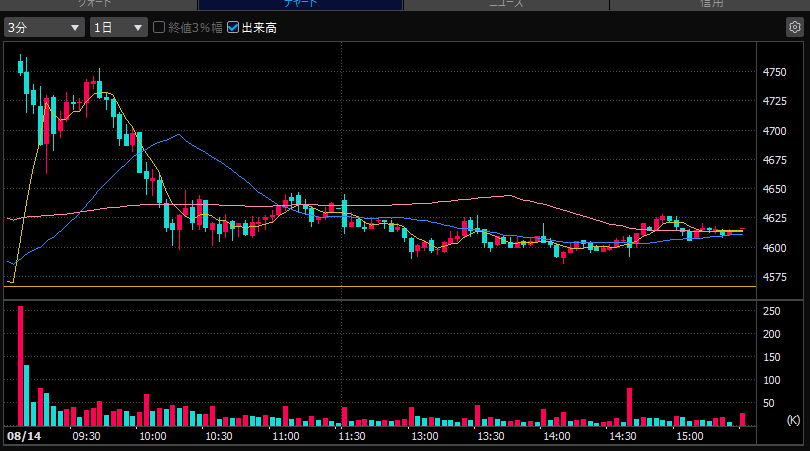
Task: Switch to the ニュース tab
Action: click(506, 4)
